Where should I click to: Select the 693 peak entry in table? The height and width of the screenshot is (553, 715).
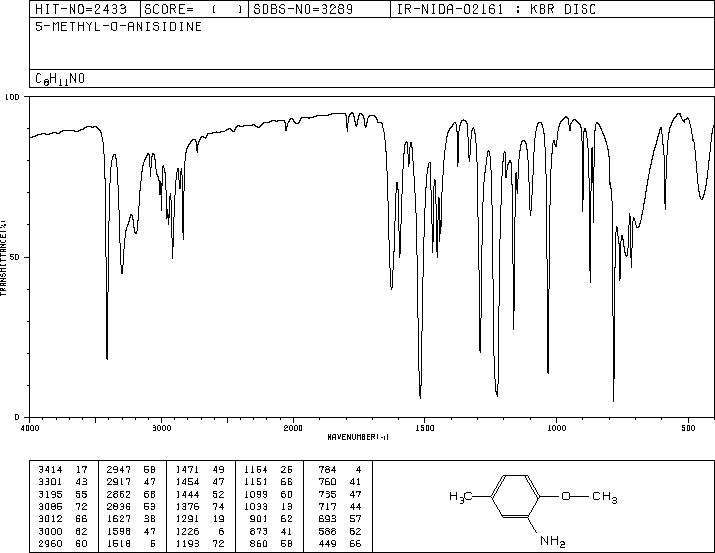(x=340, y=519)
